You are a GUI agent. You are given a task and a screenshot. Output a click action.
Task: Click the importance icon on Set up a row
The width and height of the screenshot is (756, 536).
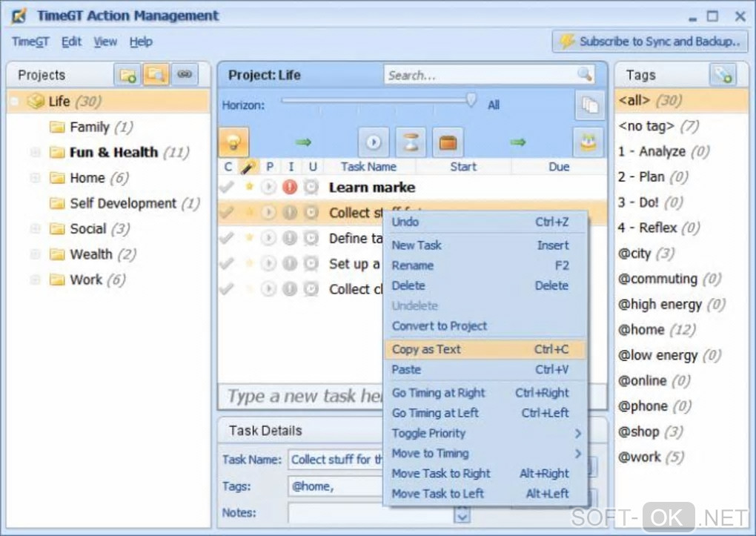pyautogui.click(x=290, y=263)
